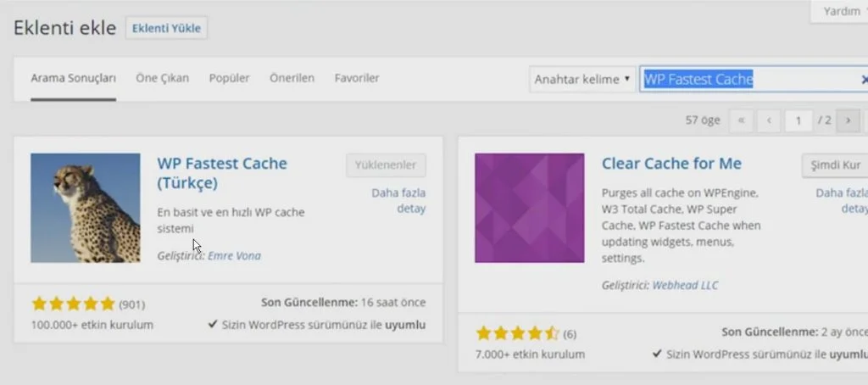The height and width of the screenshot is (385, 868).
Task: Expand the Yardım help panel
Action: tap(842, 12)
